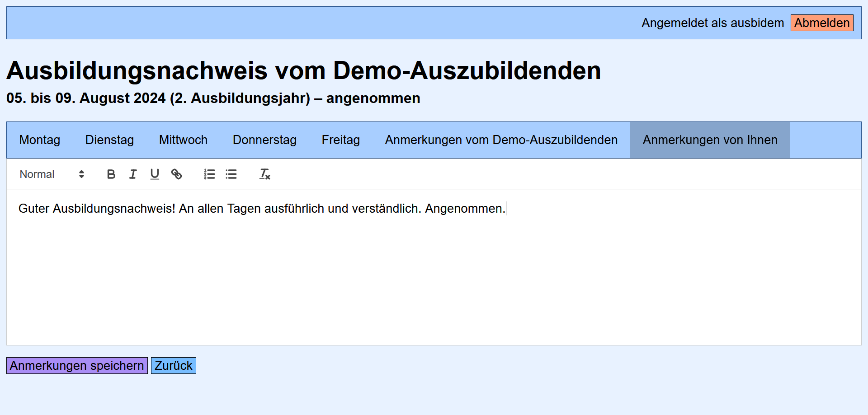Screen dimensions: 868x415
Task: Click the text 'Angemeldet als ausbidem'
Action: coord(713,23)
